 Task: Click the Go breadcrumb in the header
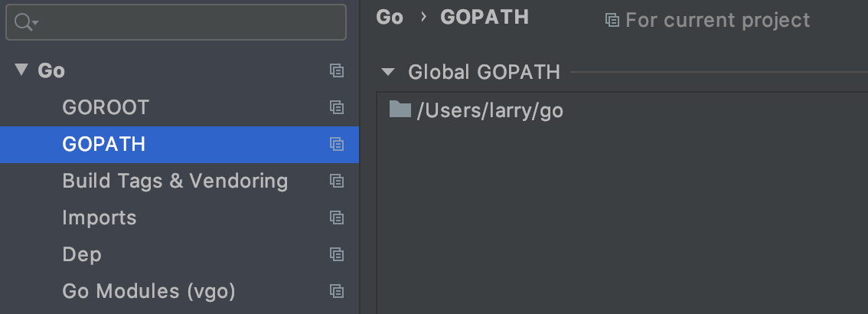pos(390,18)
